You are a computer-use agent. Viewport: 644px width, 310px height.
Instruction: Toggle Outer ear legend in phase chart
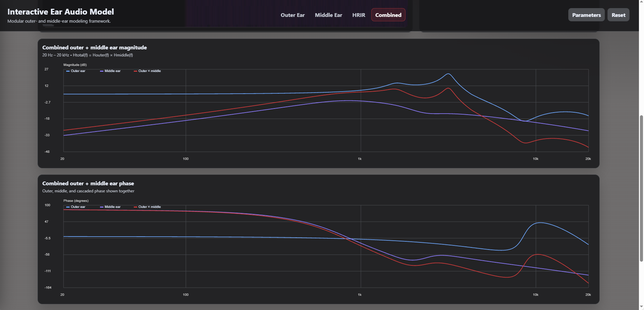coord(76,207)
